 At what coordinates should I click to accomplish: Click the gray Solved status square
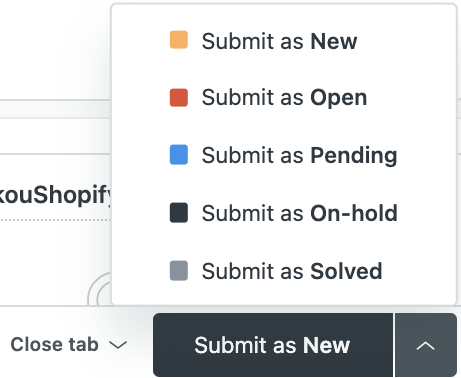(179, 270)
